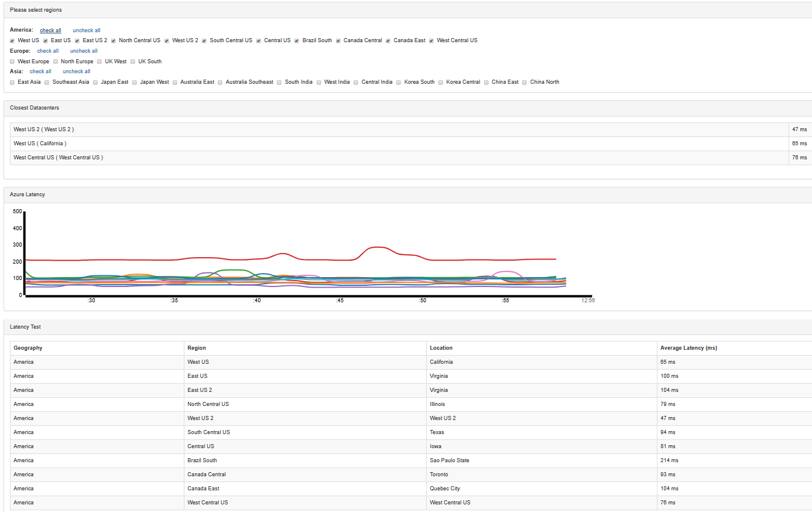Click the 214 ms latency value

pos(669,460)
